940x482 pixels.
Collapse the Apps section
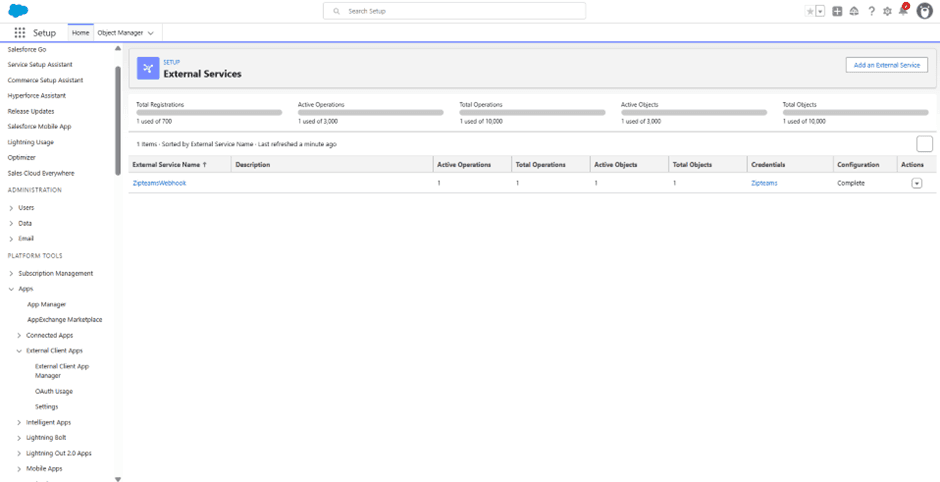point(11,289)
